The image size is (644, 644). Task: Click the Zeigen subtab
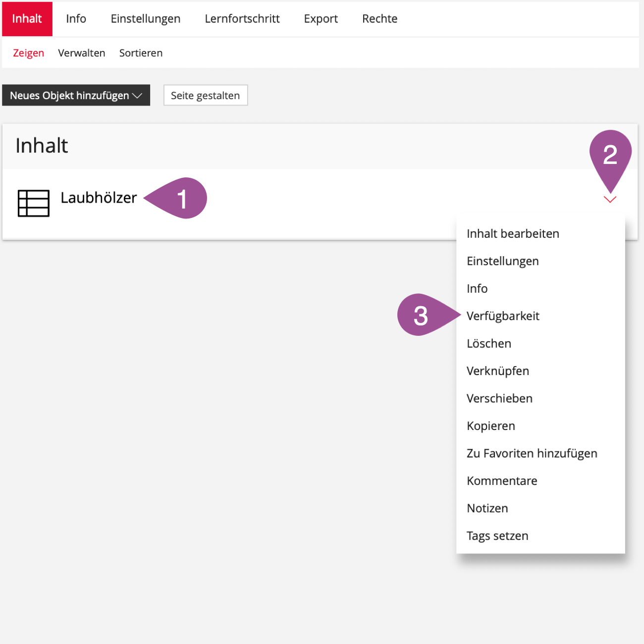pos(28,53)
